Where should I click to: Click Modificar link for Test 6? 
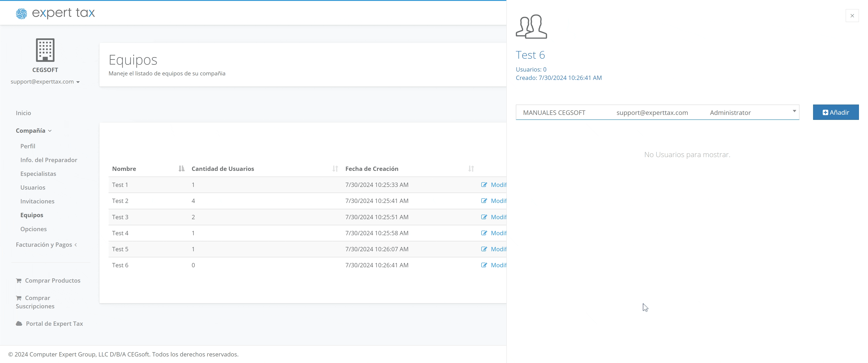[498, 265]
